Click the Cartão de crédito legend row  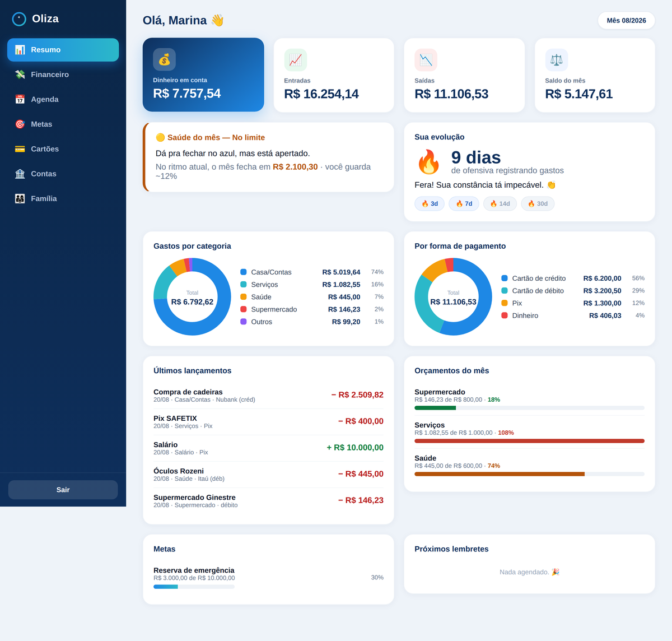point(573,278)
